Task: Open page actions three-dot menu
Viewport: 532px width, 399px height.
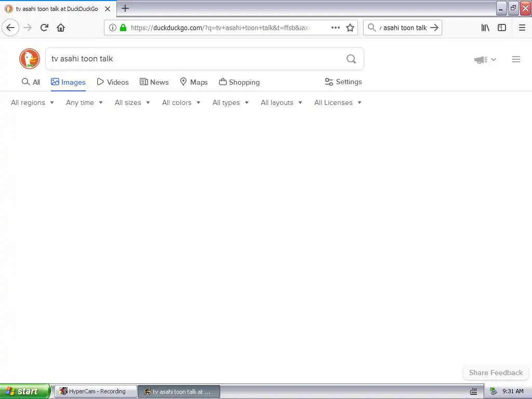Action: (336, 28)
